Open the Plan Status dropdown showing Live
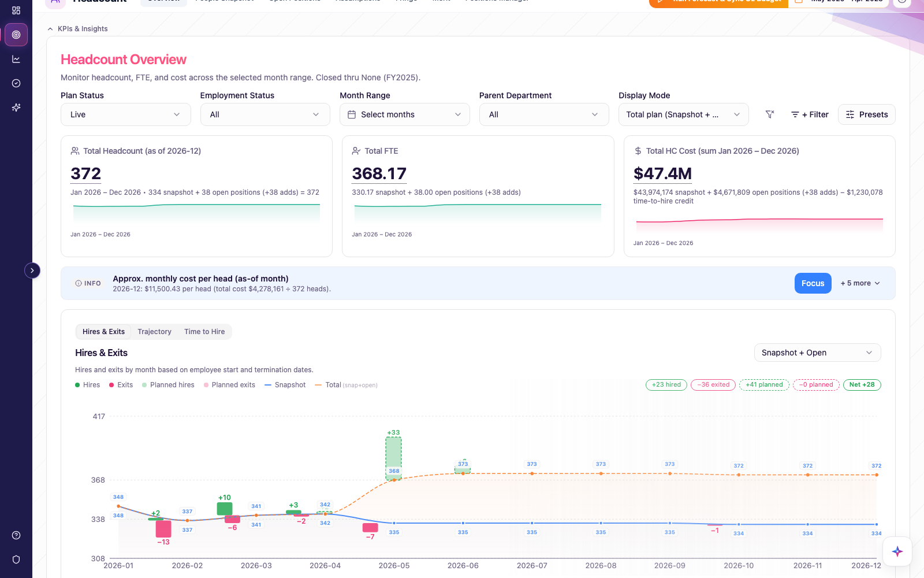 [125, 114]
